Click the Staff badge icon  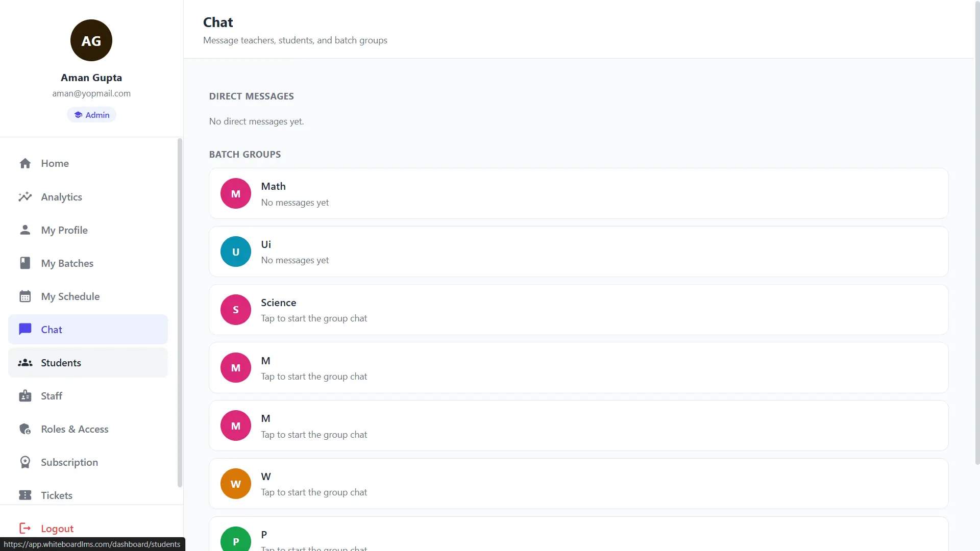(x=25, y=396)
